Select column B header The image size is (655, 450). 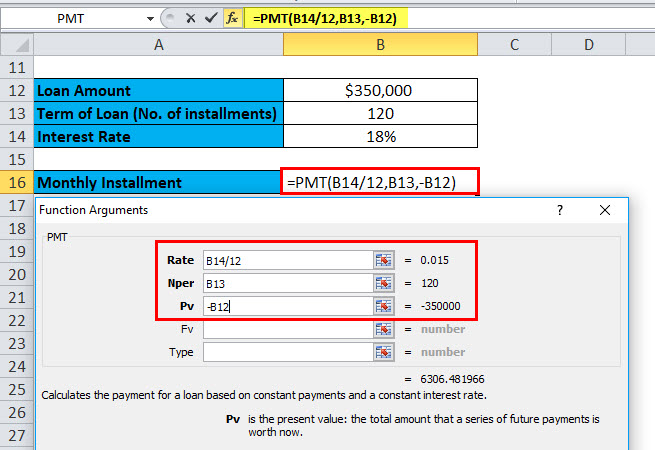pos(380,45)
